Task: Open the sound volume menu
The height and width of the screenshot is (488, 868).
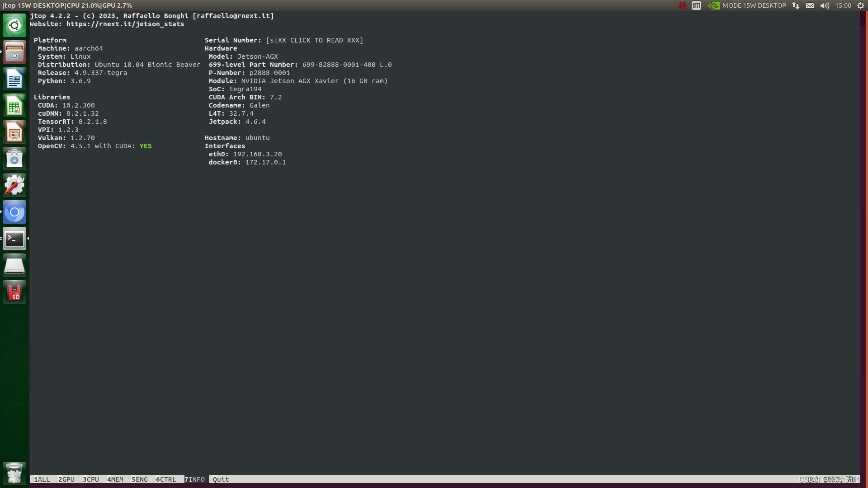Action: pos(825,5)
